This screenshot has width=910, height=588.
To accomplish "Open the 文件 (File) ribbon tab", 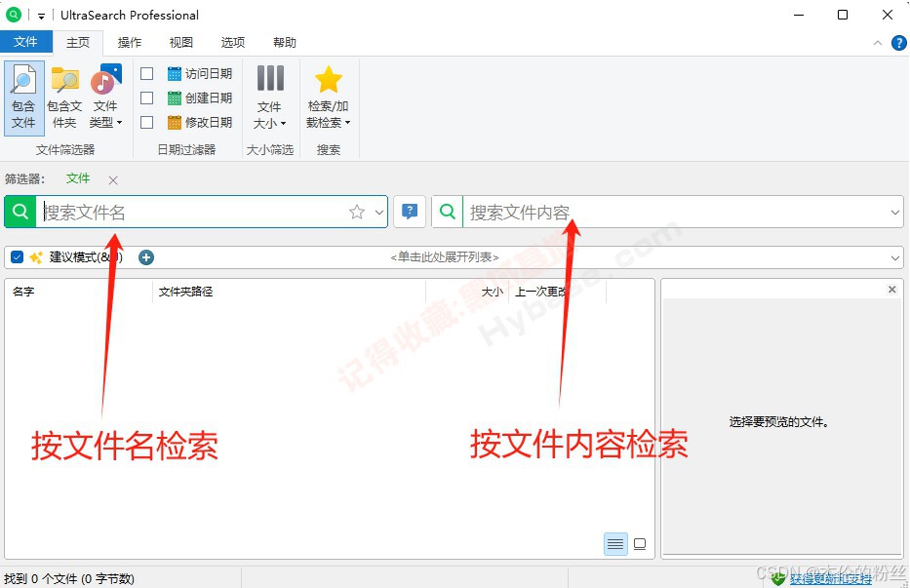I will click(25, 42).
